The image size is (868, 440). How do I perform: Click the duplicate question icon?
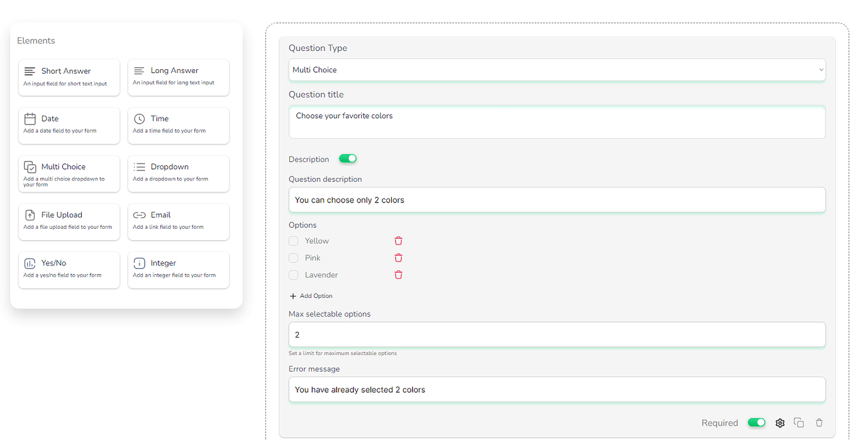[x=799, y=423]
